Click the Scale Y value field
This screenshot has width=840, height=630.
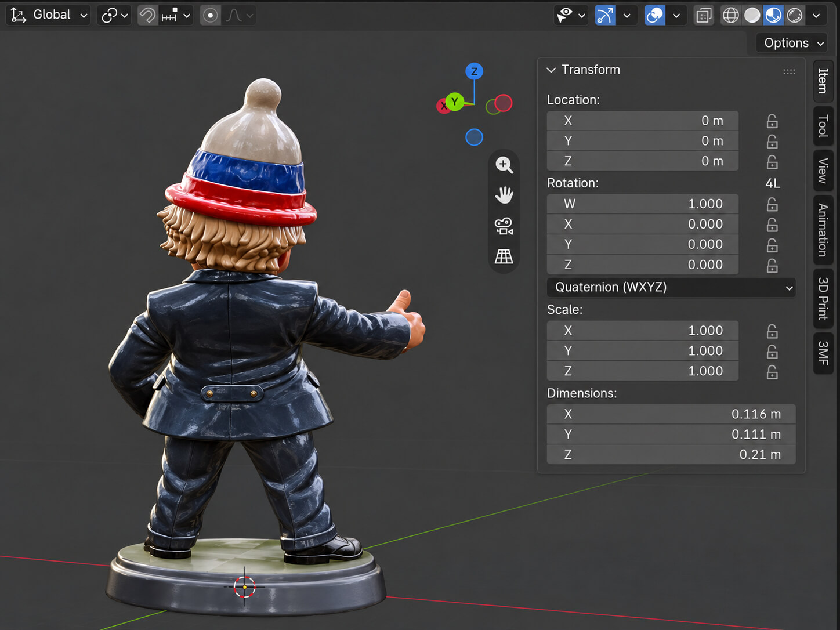(x=643, y=351)
